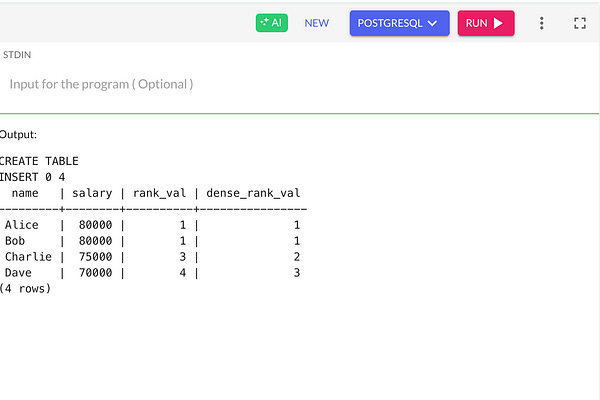Select the CREATE TABLE output line
Screen dimensions: 600x400
[x=39, y=161]
